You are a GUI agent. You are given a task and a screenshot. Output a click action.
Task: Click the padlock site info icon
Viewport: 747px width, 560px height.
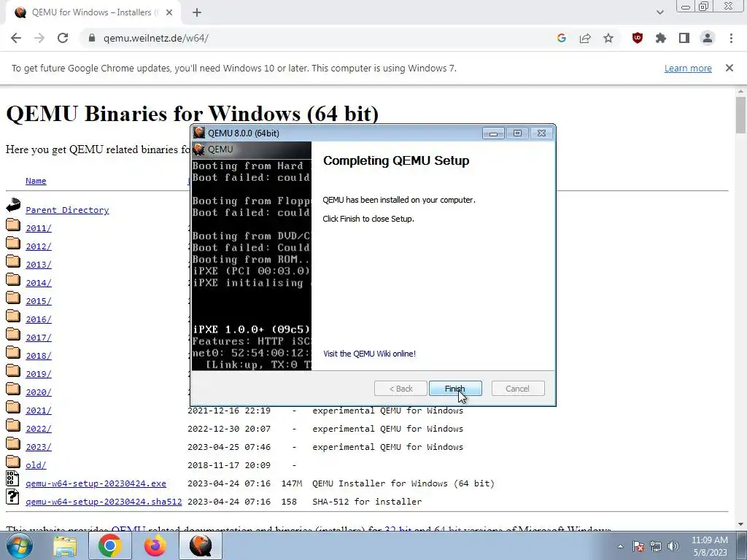pyautogui.click(x=92, y=38)
